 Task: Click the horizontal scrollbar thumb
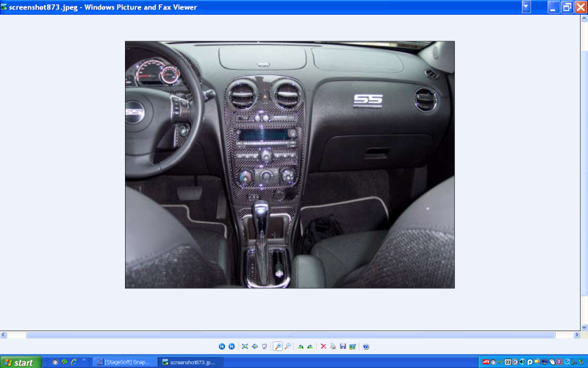[x=290, y=335]
